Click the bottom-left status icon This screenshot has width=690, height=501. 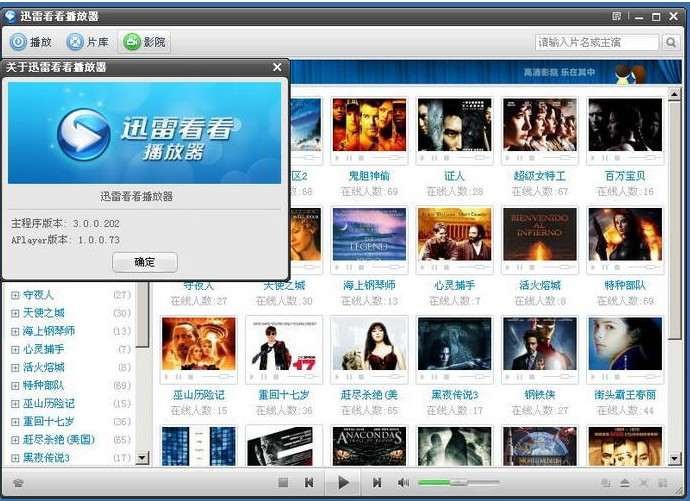click(17, 483)
